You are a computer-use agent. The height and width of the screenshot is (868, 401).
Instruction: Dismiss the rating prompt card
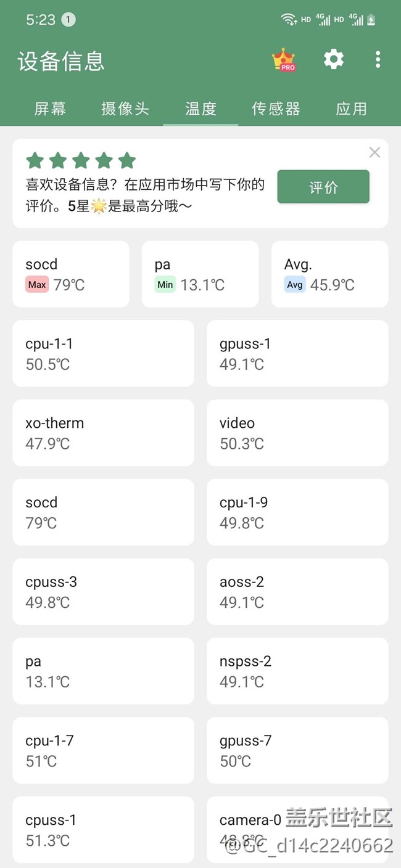(x=374, y=152)
